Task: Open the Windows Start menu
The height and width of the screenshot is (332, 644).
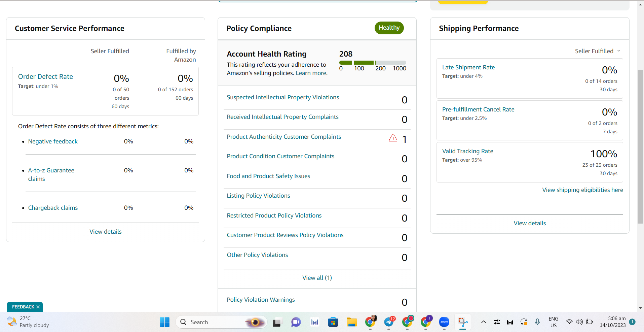Action: pos(164,322)
